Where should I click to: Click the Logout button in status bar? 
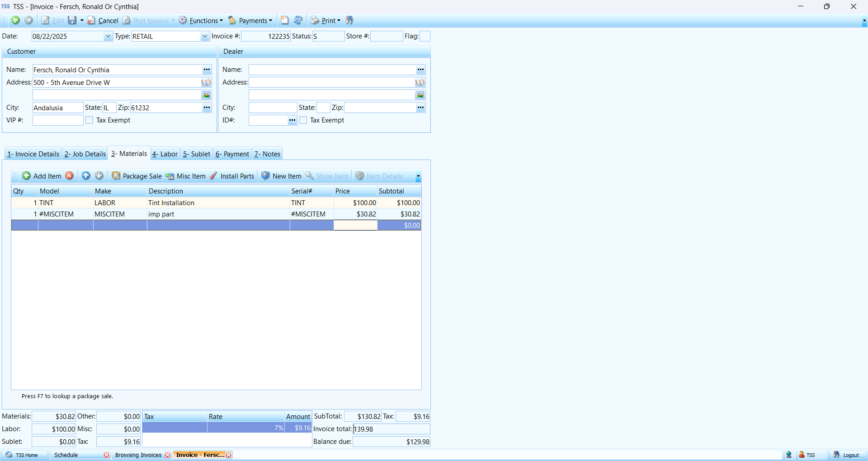pos(846,455)
